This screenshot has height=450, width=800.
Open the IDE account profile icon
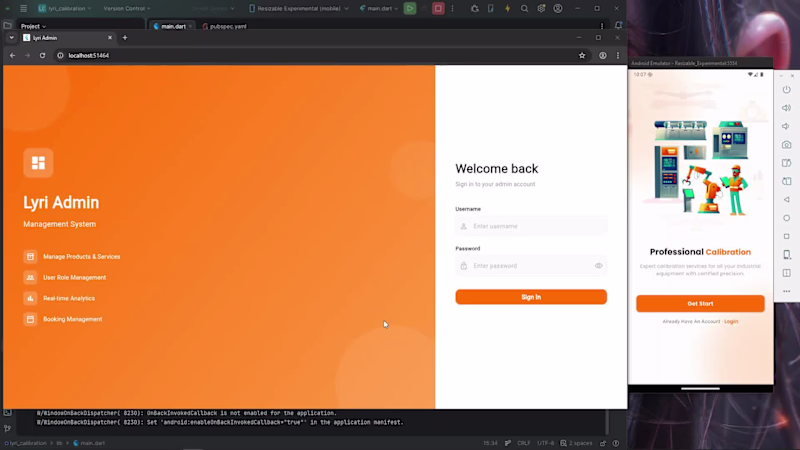pos(558,8)
